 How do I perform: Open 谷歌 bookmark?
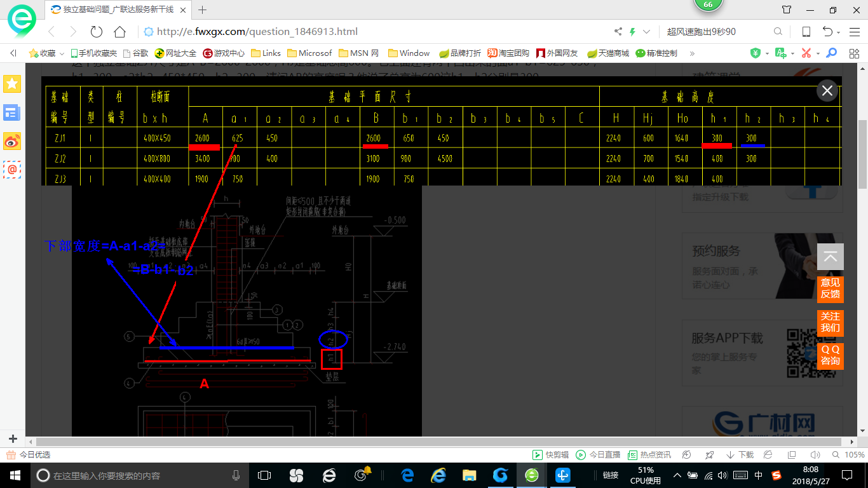136,53
